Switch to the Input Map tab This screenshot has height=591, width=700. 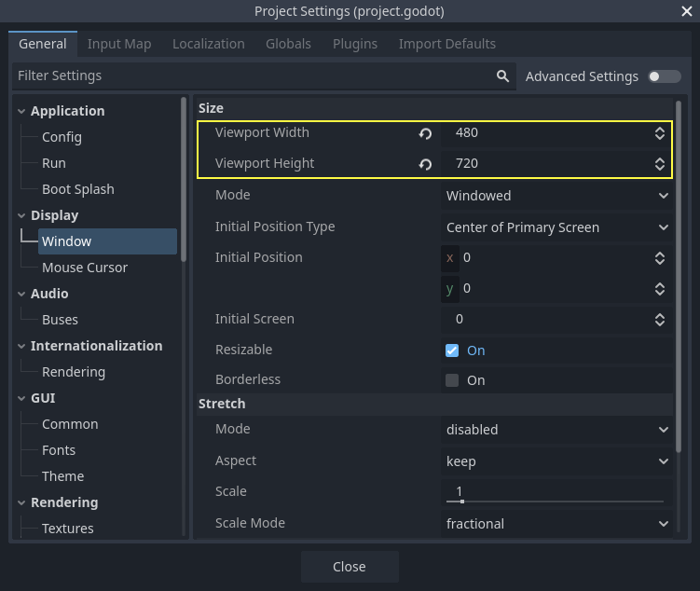(x=119, y=44)
